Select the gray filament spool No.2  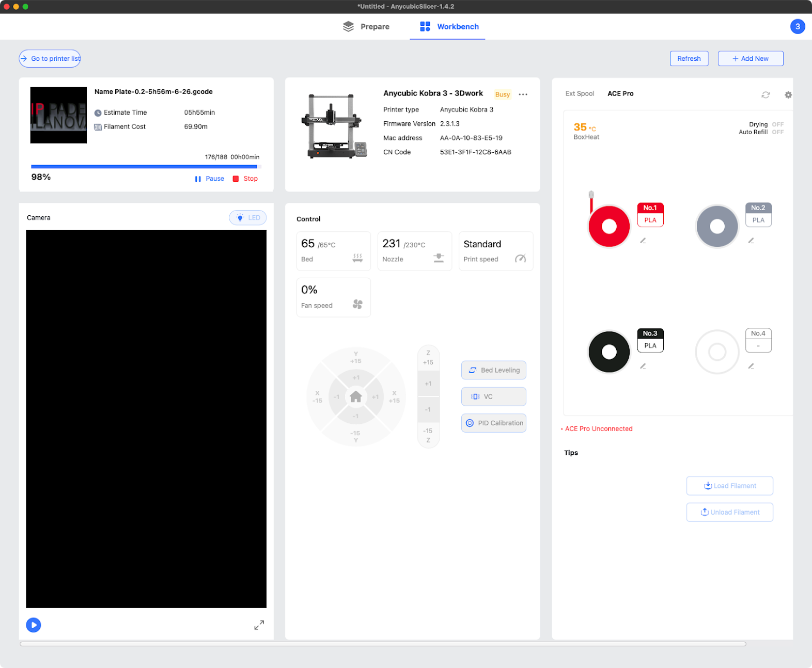click(x=717, y=226)
